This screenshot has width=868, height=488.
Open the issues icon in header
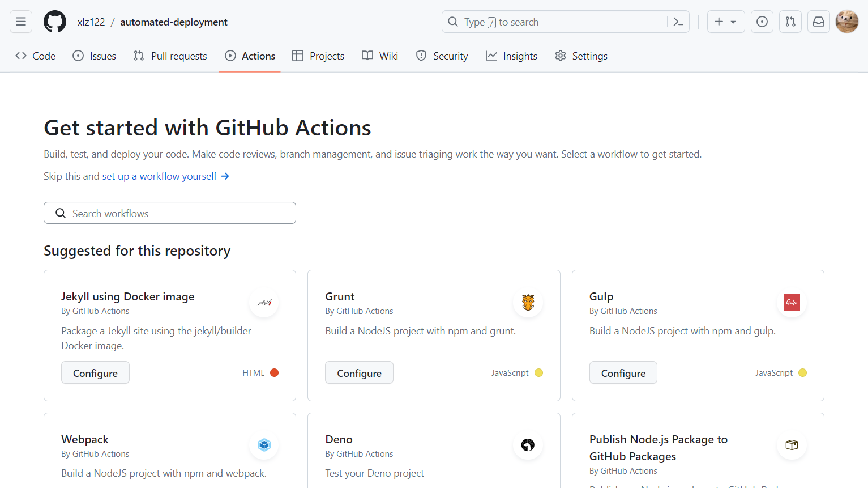coord(762,22)
